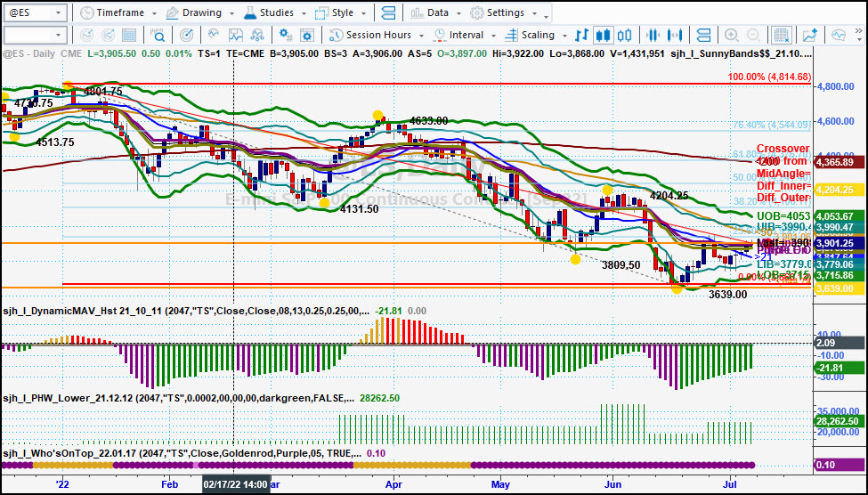Click the 4801.75 high price label
868x495 pixels.
point(103,92)
